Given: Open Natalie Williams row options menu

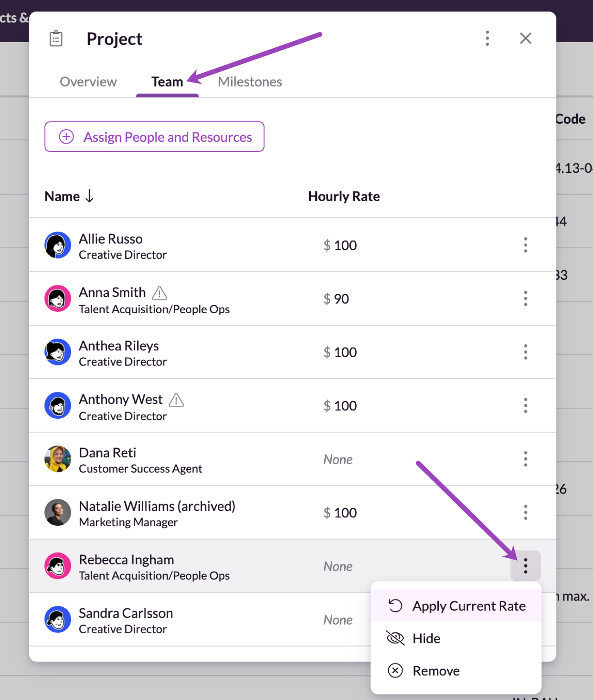Looking at the screenshot, I should pos(525,512).
